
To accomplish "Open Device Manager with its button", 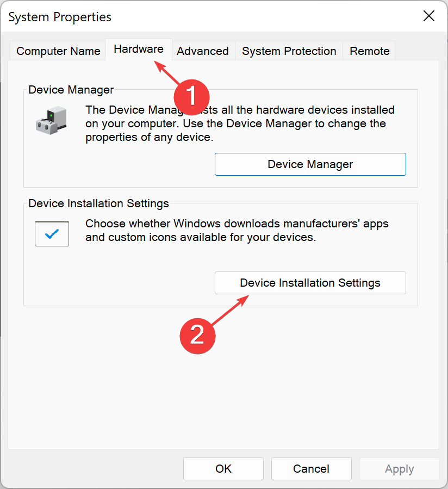I will click(x=310, y=164).
